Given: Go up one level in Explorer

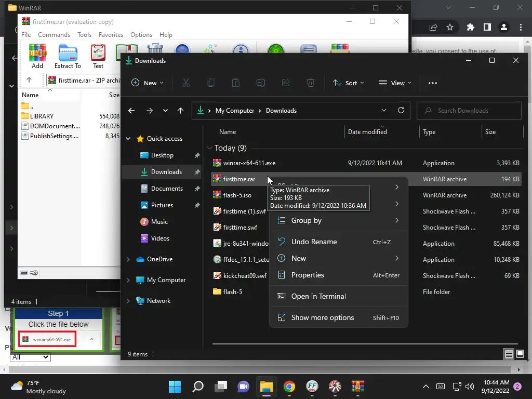Looking at the screenshot, I should click(180, 111).
